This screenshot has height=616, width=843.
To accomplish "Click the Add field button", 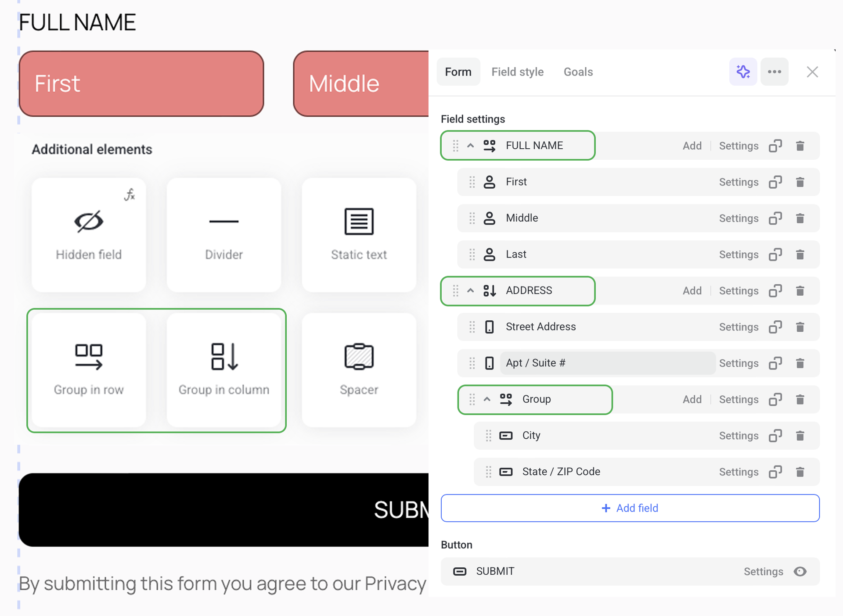I will [x=630, y=508].
